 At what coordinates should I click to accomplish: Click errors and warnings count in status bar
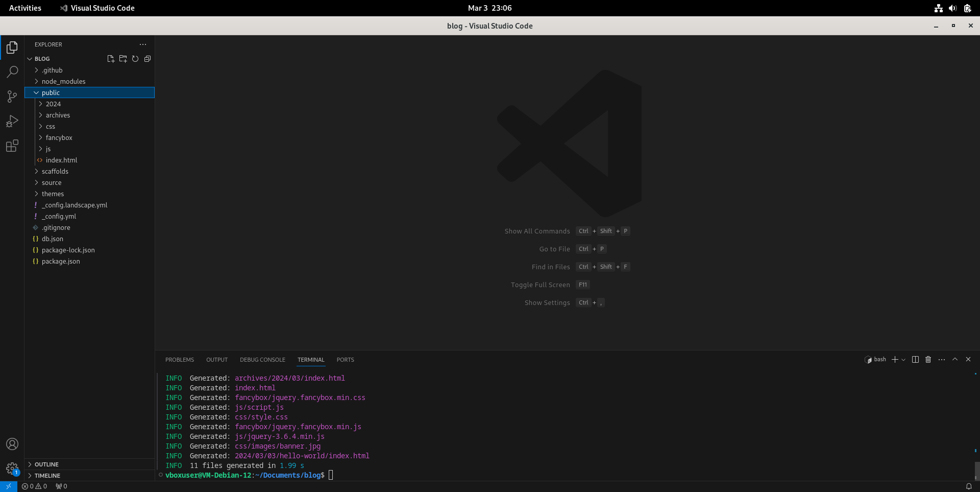pos(35,486)
